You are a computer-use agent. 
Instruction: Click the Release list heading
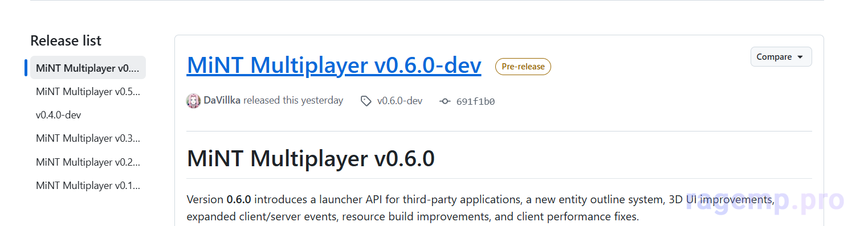(x=66, y=40)
